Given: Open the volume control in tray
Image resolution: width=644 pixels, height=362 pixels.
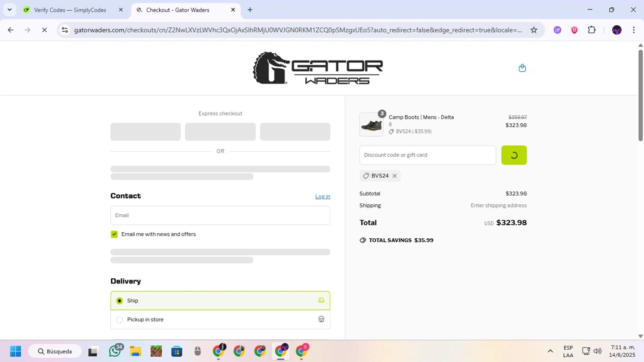Looking at the screenshot, I should pos(597,351).
